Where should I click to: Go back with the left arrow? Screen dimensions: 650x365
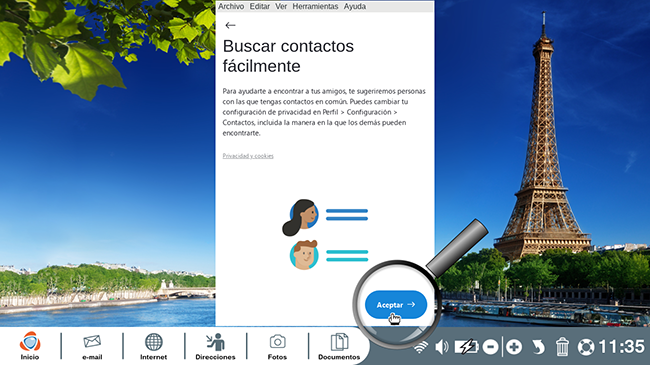tap(230, 25)
